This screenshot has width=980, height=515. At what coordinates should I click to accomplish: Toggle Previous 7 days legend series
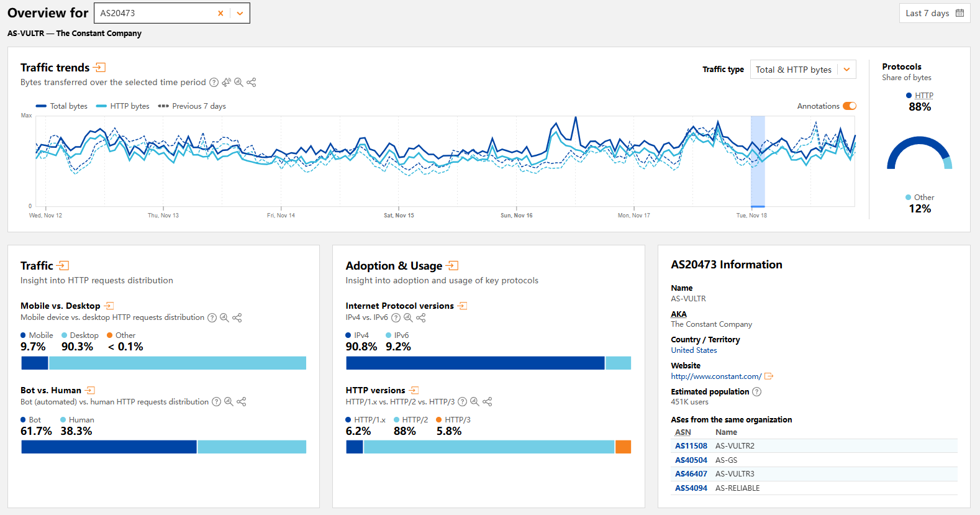pyautogui.click(x=192, y=106)
